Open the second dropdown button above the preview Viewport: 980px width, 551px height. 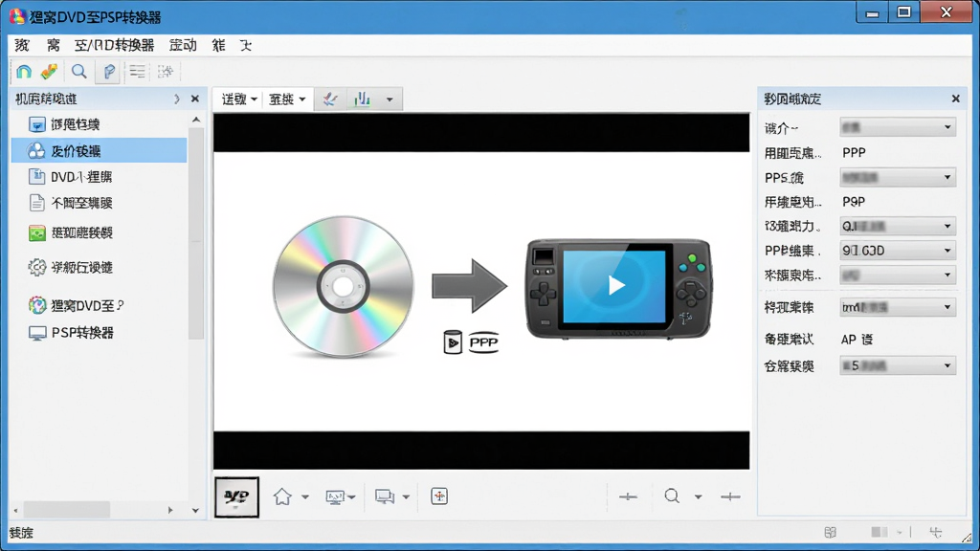[x=287, y=99]
